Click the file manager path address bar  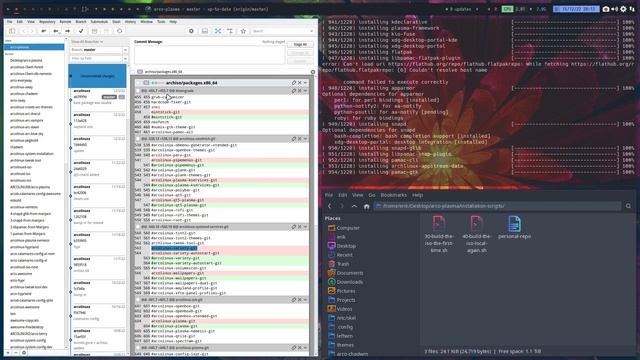(498, 206)
